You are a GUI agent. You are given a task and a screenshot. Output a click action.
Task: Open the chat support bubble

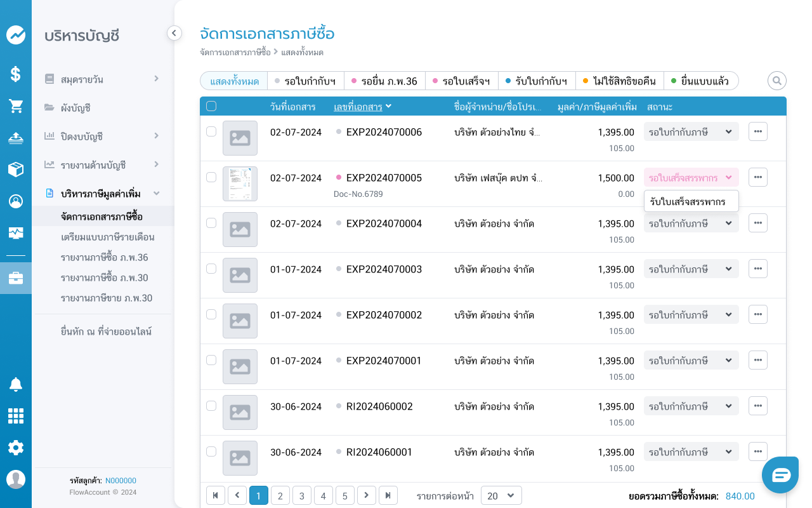780,475
